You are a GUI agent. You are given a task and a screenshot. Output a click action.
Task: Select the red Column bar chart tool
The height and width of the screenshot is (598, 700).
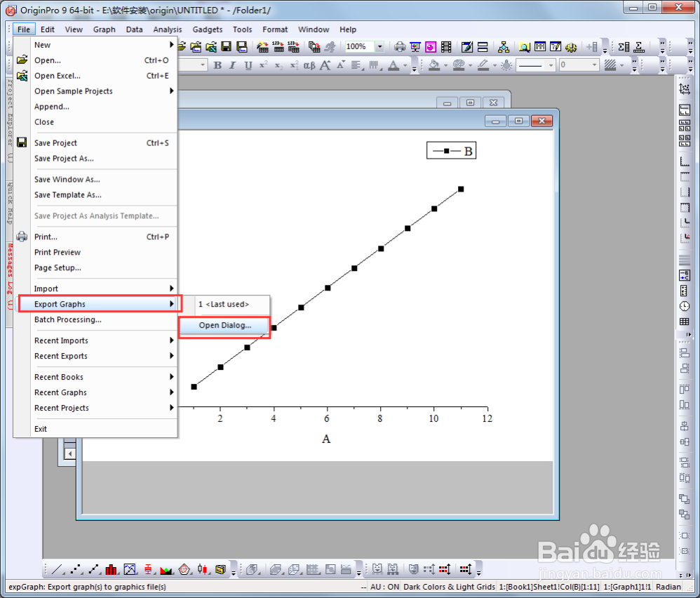click(111, 569)
